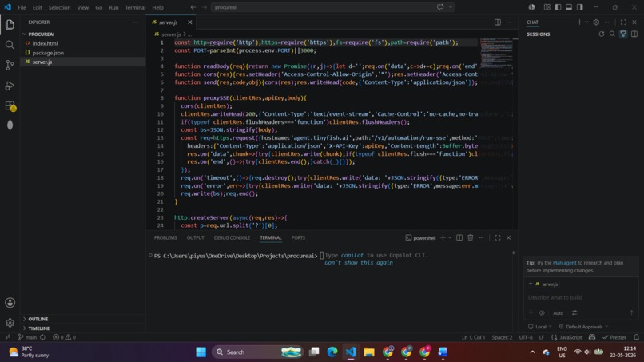Open the Auto model picker
The image size is (644, 362).
[559, 312]
